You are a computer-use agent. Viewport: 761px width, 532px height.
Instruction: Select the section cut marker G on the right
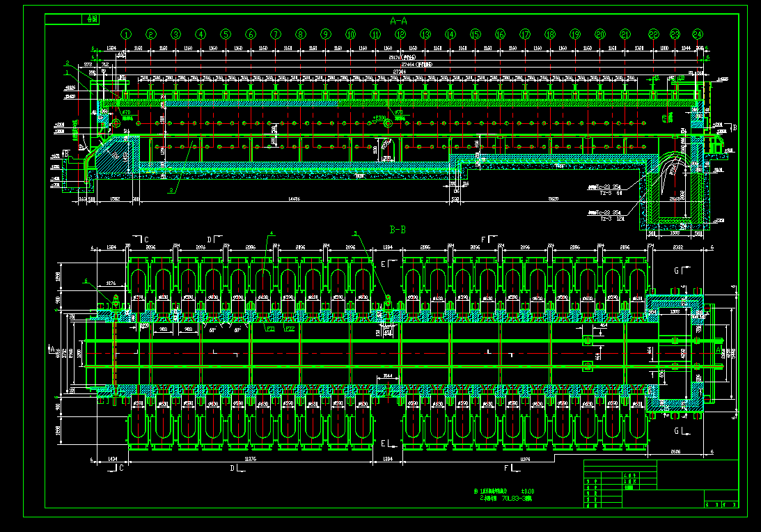click(x=677, y=269)
